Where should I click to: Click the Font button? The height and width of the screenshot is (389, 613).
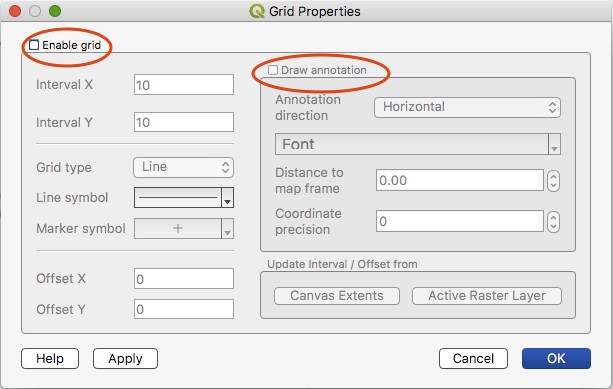click(412, 144)
